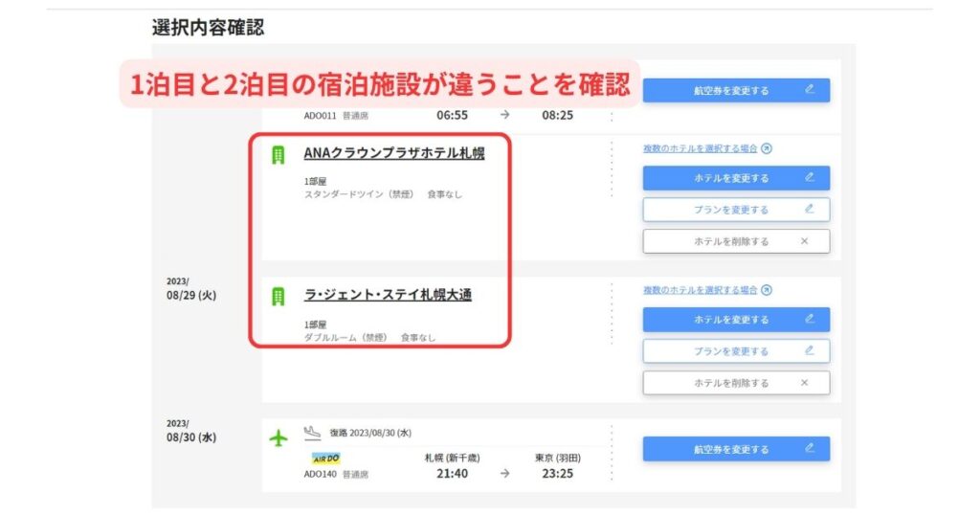Click プランを変更する for ANAクラウンプラザホテル札幌
The image size is (980, 515).
click(x=736, y=210)
